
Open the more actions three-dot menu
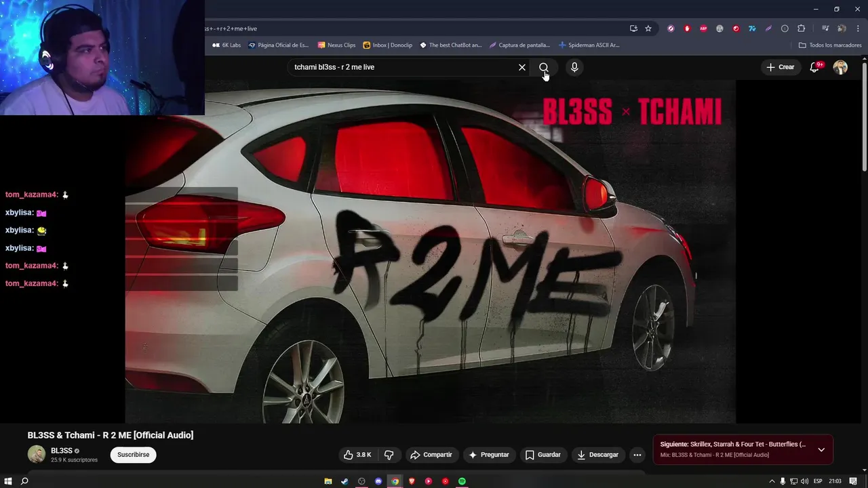(637, 455)
